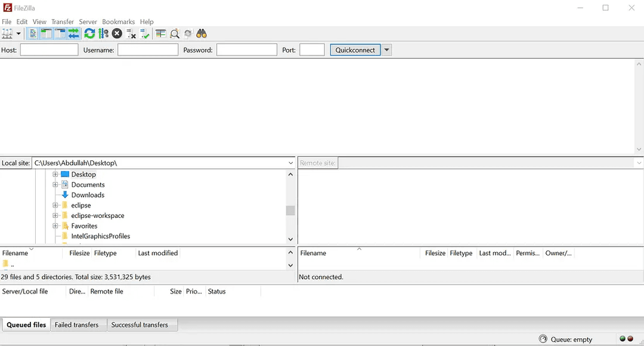Select eclipse folder in local tree

click(x=81, y=205)
